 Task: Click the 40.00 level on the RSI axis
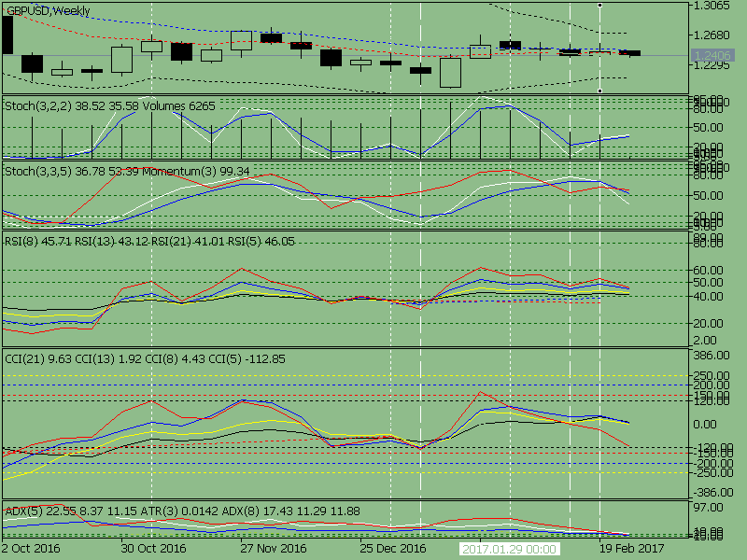(708, 296)
